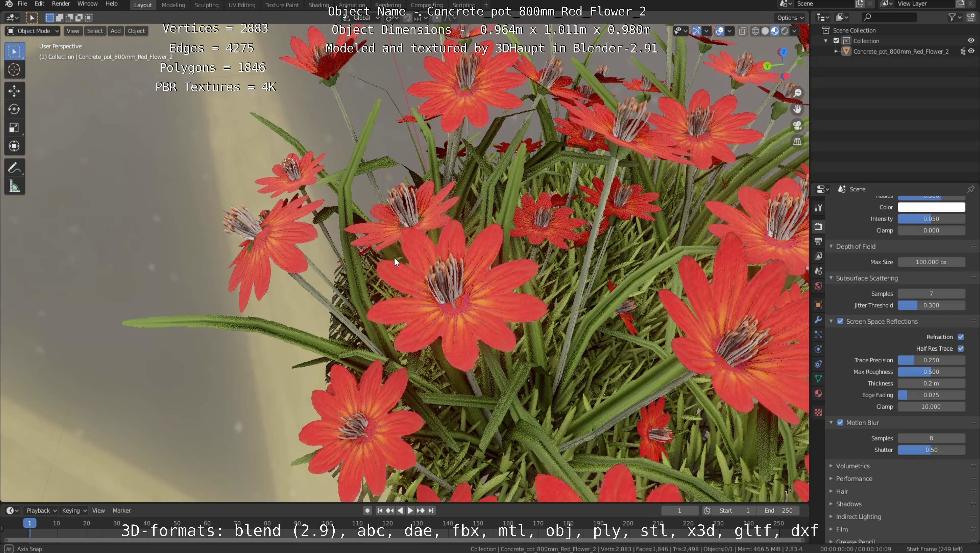Open the viewport Object menu button
Viewport: 980px width, 553px height.
[136, 31]
